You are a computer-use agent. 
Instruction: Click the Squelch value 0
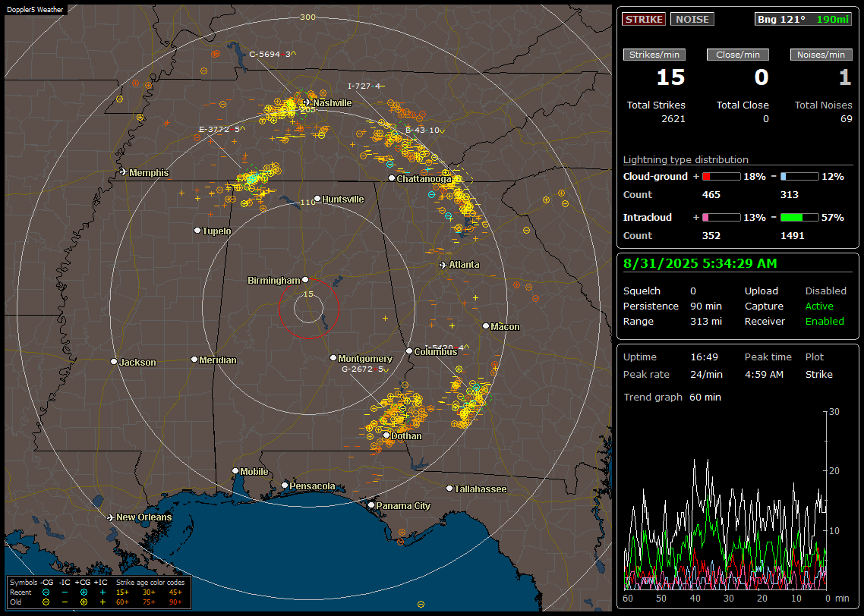(x=693, y=291)
